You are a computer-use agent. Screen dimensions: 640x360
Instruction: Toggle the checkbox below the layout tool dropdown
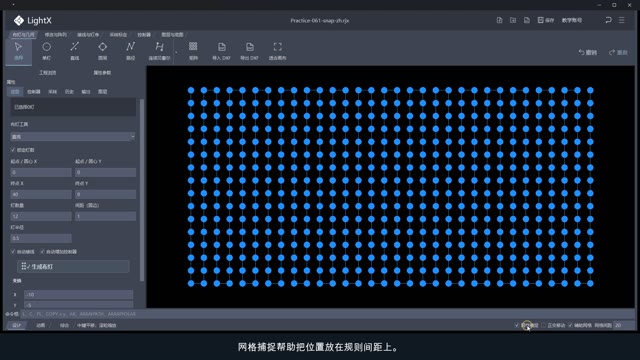(13, 150)
